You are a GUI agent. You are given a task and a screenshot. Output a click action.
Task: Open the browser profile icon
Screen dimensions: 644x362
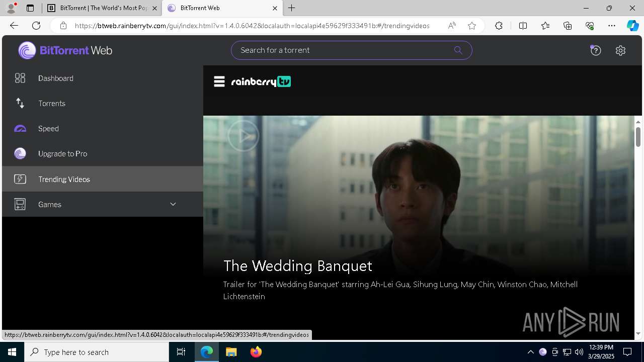11,8
